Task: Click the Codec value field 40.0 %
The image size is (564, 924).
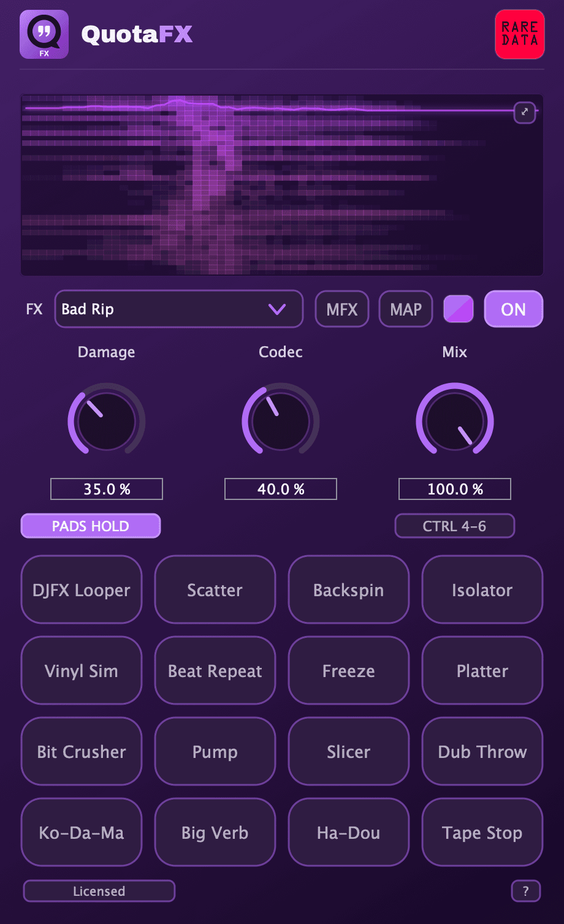Action: [281, 489]
